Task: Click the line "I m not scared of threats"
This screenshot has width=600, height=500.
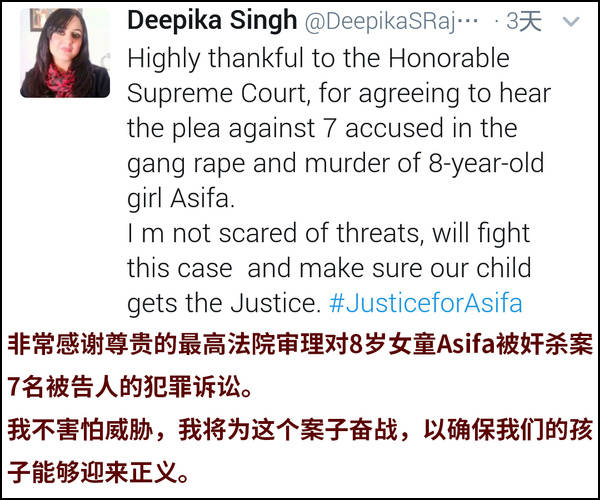Action: 273,233
